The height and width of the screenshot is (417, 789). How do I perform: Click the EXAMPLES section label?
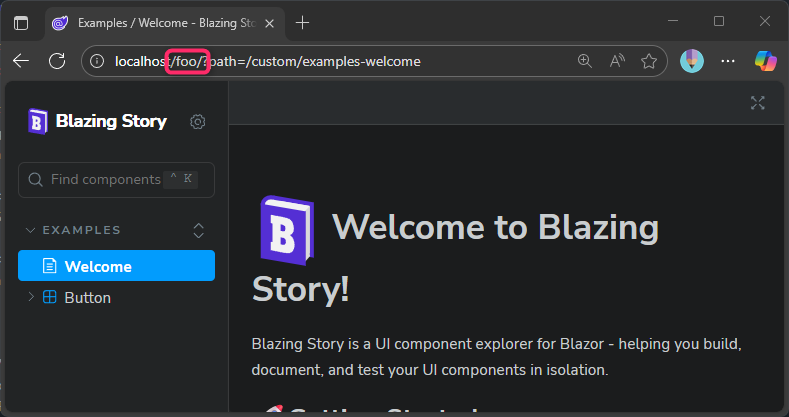[82, 230]
